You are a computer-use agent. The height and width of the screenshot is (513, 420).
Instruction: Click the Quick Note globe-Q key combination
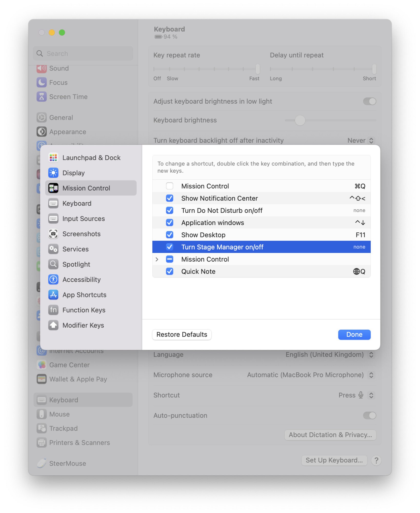click(x=359, y=271)
